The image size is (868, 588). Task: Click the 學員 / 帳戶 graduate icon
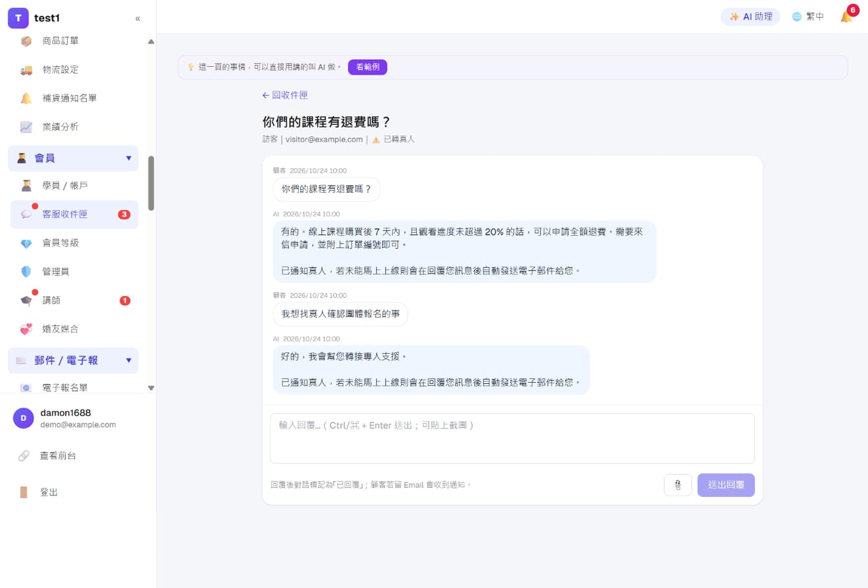pyautogui.click(x=26, y=186)
